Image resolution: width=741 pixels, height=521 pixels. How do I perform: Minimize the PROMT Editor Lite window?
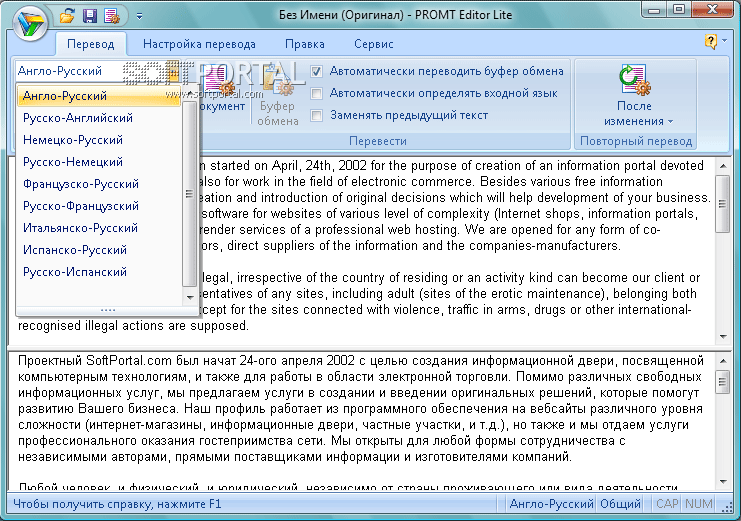(x=655, y=9)
